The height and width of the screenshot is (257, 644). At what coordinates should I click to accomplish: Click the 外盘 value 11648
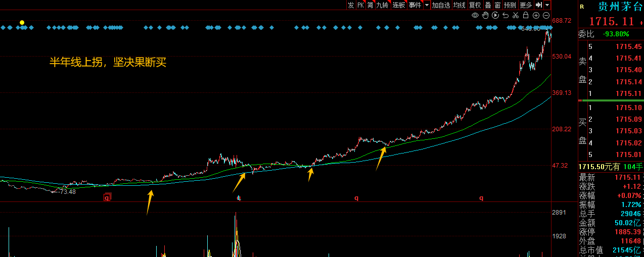pos(631,241)
